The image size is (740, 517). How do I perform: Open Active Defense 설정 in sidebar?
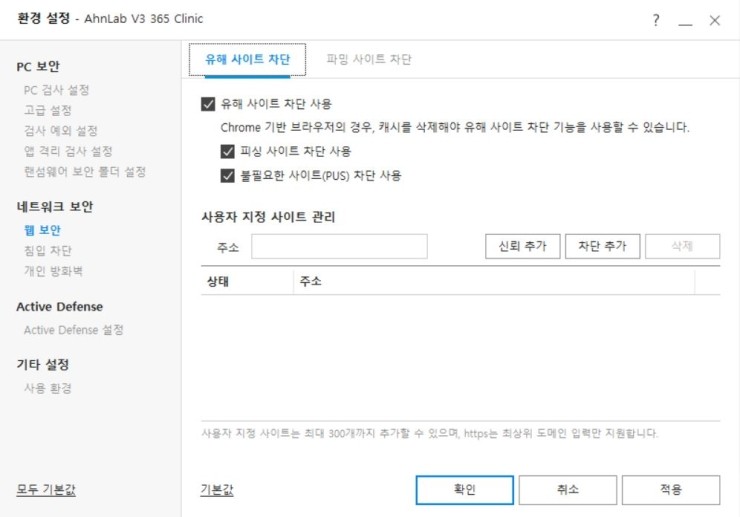(x=74, y=330)
